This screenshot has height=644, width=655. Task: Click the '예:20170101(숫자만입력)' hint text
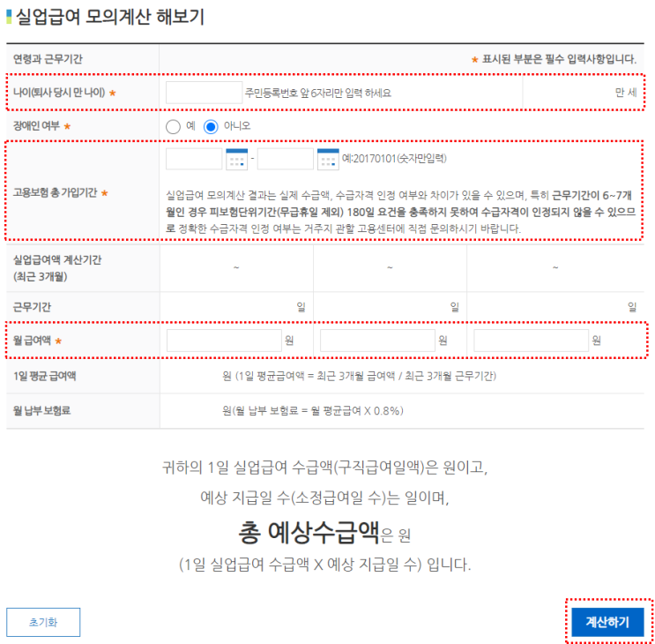[x=394, y=159]
